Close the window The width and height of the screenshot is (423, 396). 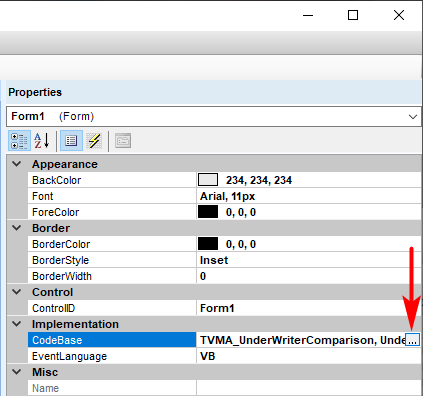tap(399, 15)
